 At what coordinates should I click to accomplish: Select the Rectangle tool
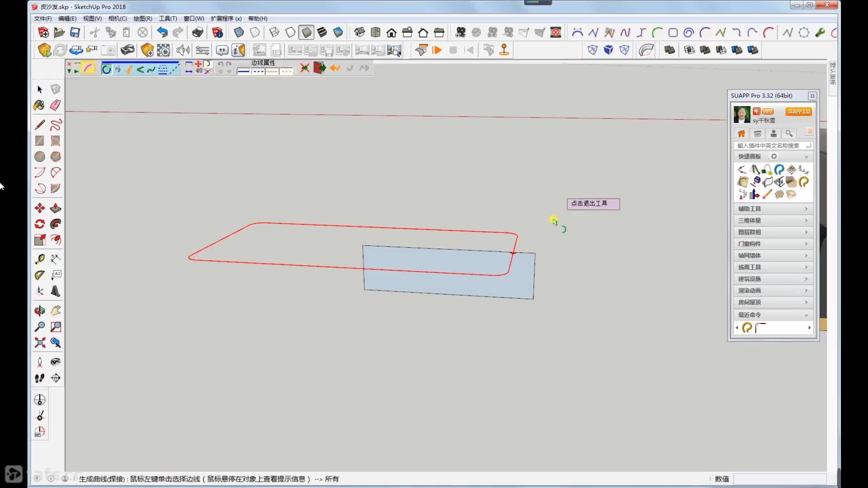click(x=40, y=141)
